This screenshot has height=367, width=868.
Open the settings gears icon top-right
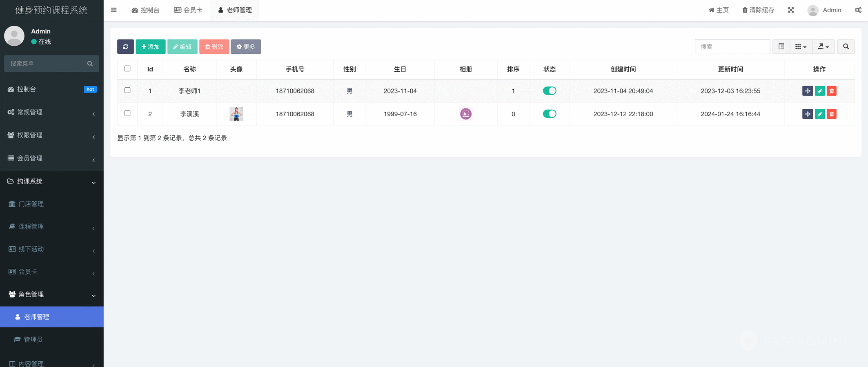point(858,10)
